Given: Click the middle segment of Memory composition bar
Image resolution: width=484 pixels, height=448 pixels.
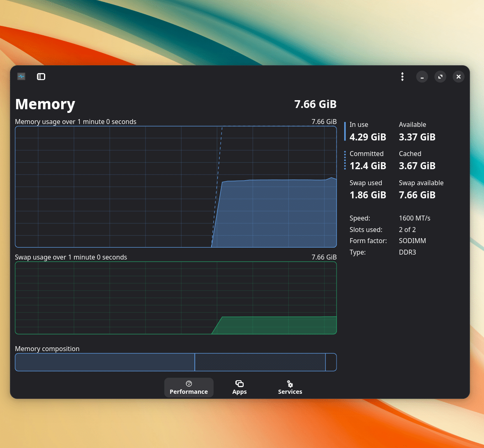Looking at the screenshot, I should point(260,362).
